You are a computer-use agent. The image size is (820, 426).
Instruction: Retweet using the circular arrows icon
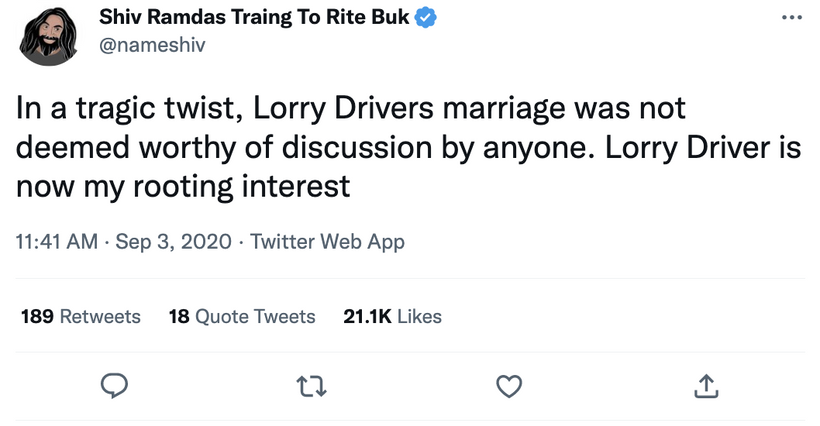coord(312,387)
